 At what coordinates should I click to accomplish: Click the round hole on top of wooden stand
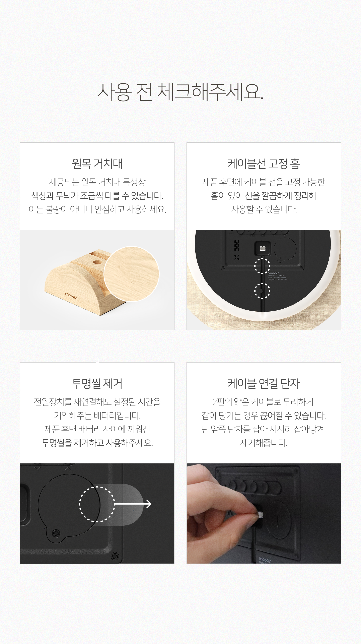(x=96, y=262)
